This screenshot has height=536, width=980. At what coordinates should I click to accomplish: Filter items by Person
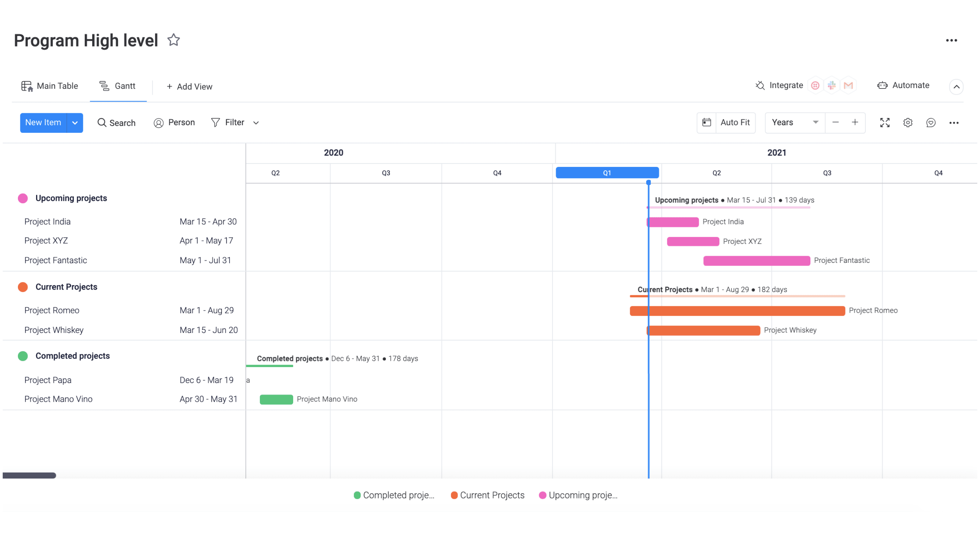(174, 122)
